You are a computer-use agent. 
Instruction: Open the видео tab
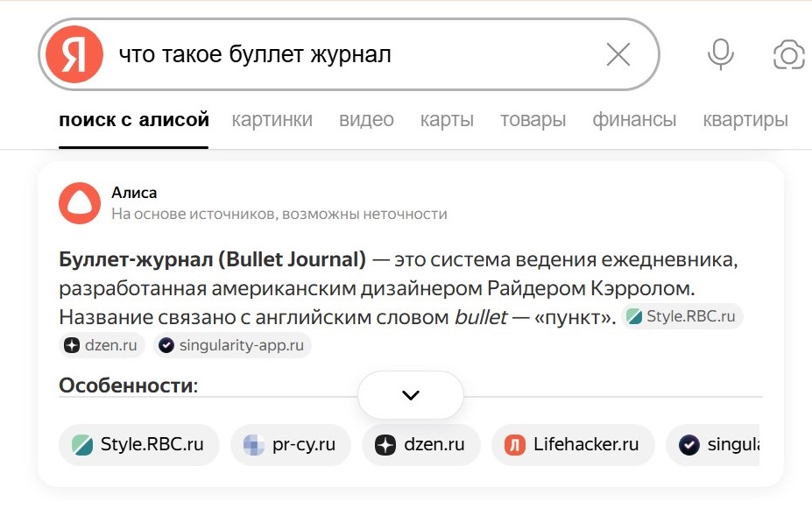(x=365, y=119)
